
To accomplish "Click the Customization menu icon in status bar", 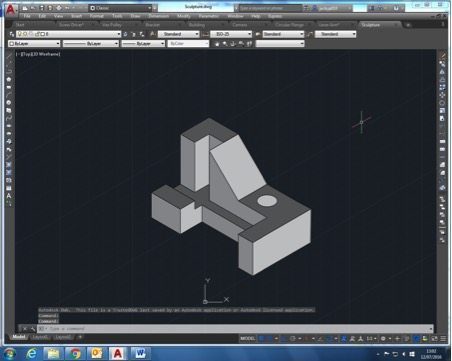I will point(443,338).
